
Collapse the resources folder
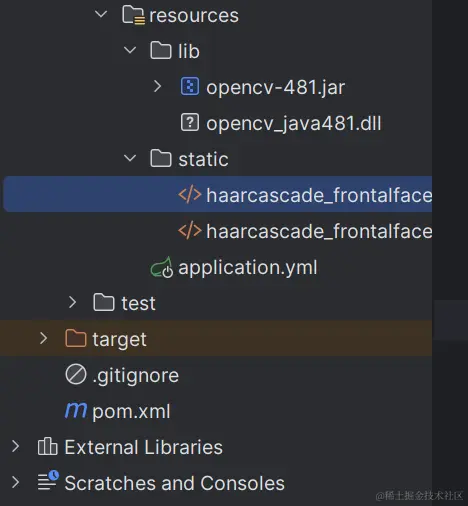tap(101, 14)
